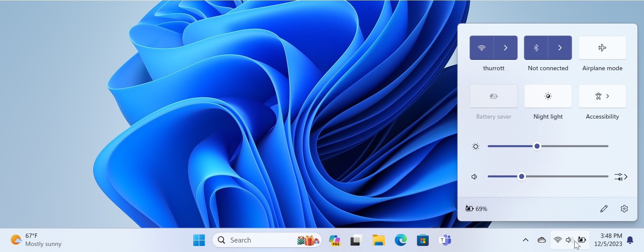Open Copilot preview icon in taskbar
644x252 pixels.
tap(334, 240)
